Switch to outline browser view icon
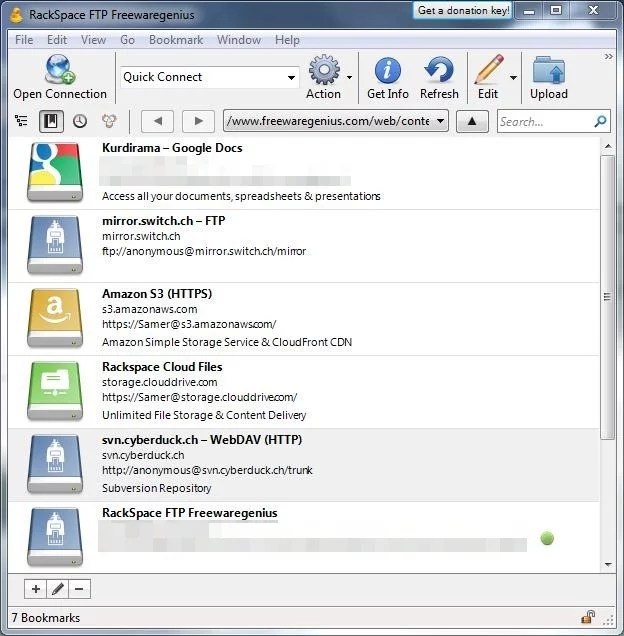The image size is (624, 636). [21, 121]
